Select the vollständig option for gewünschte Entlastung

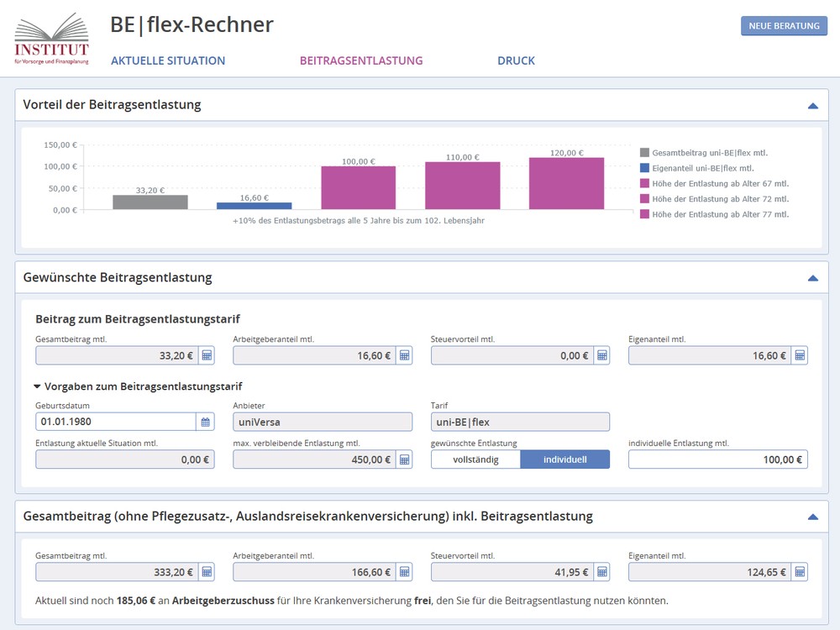pyautogui.click(x=475, y=459)
